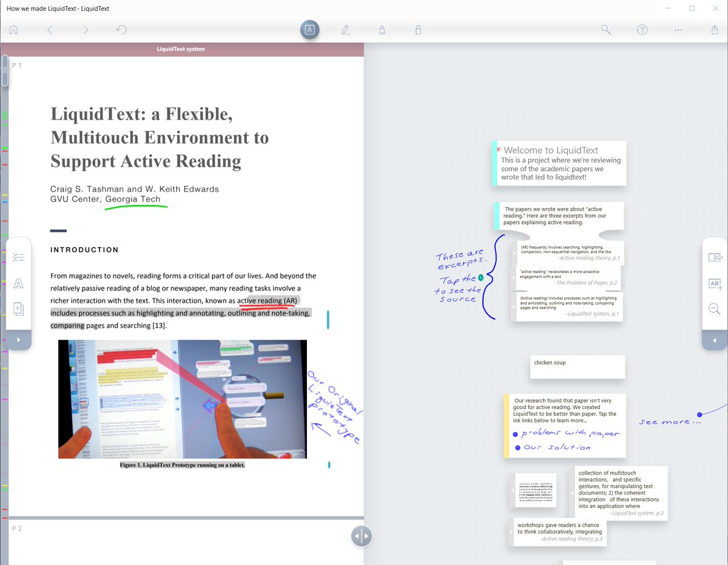Screen dimensions: 728x565
Task: Share or export the project
Action: click(x=714, y=30)
